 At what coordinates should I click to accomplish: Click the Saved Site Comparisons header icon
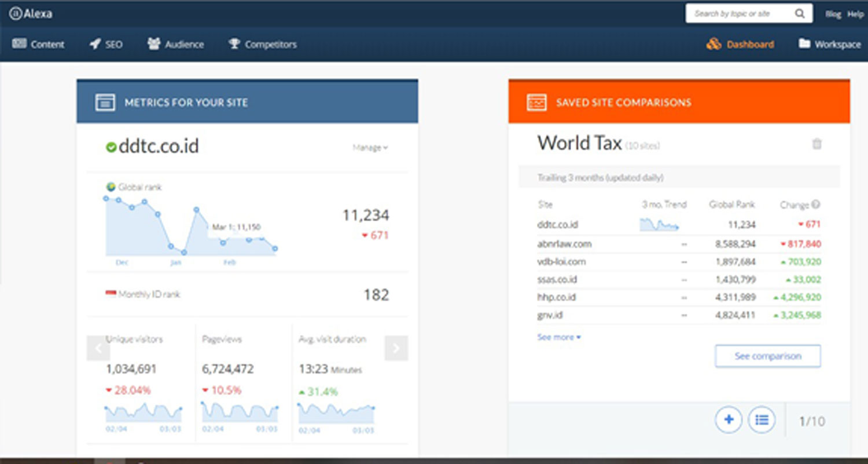click(x=536, y=103)
